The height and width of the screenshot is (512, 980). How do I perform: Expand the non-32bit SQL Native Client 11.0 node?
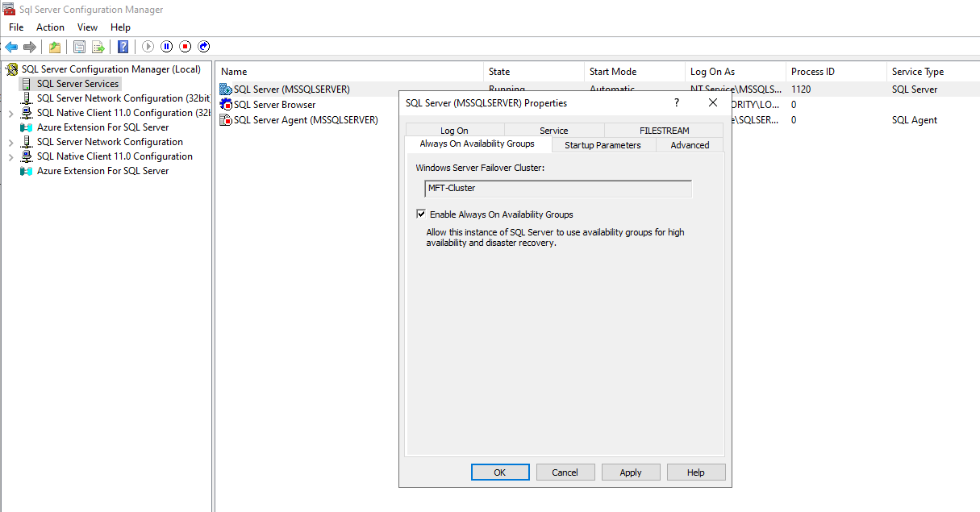coord(10,156)
